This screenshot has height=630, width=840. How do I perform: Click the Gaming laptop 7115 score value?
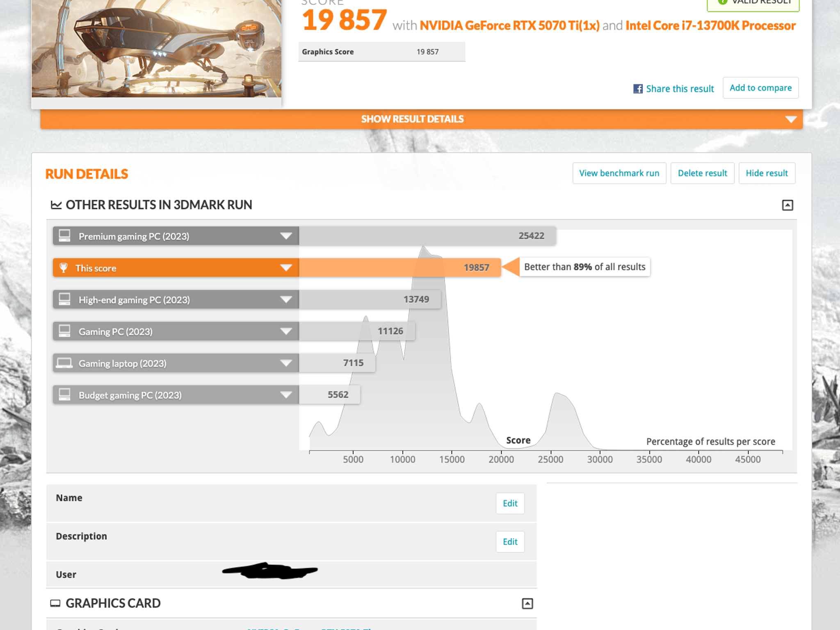[x=353, y=363]
